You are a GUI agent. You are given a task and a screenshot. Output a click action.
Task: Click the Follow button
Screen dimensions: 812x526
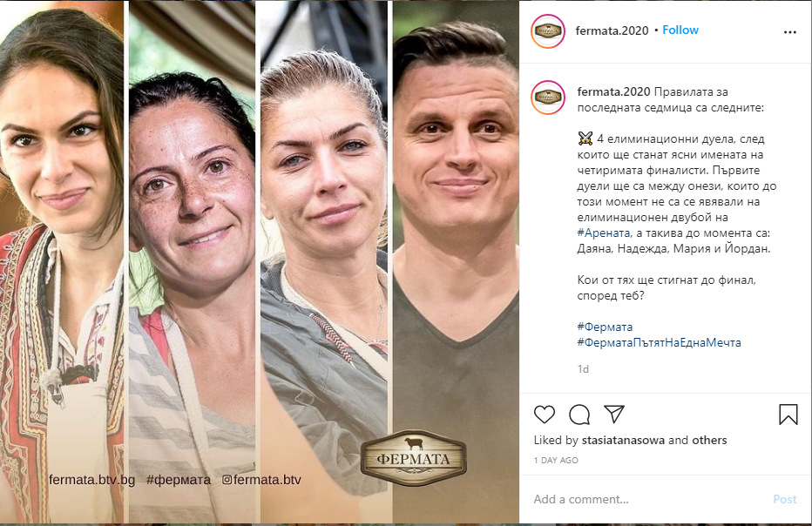point(680,30)
